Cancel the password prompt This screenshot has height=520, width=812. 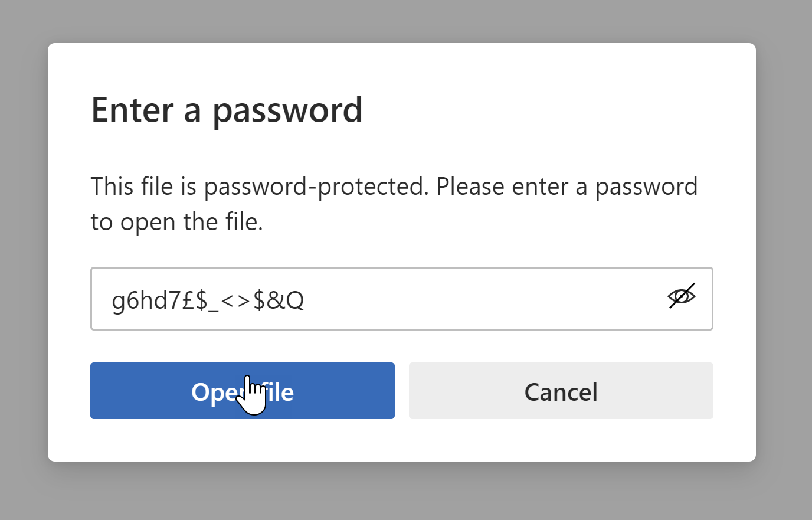pos(561,391)
